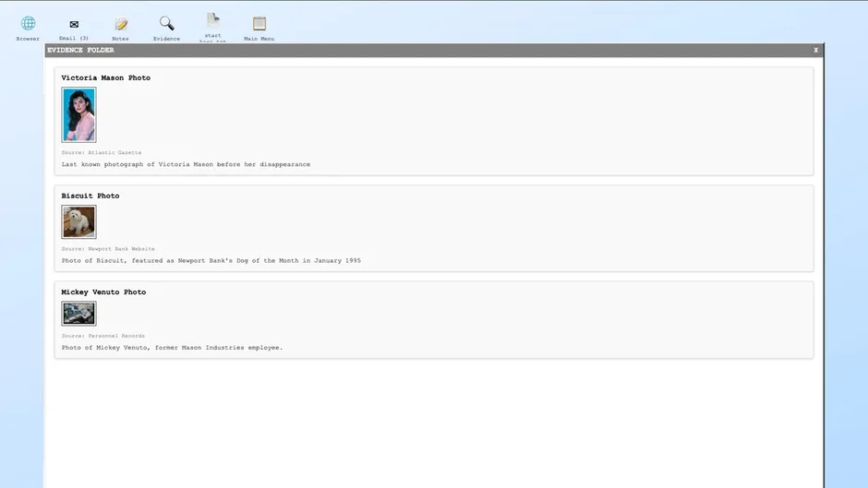
Task: Open the Evidence magnifying glass icon
Action: pos(166,23)
